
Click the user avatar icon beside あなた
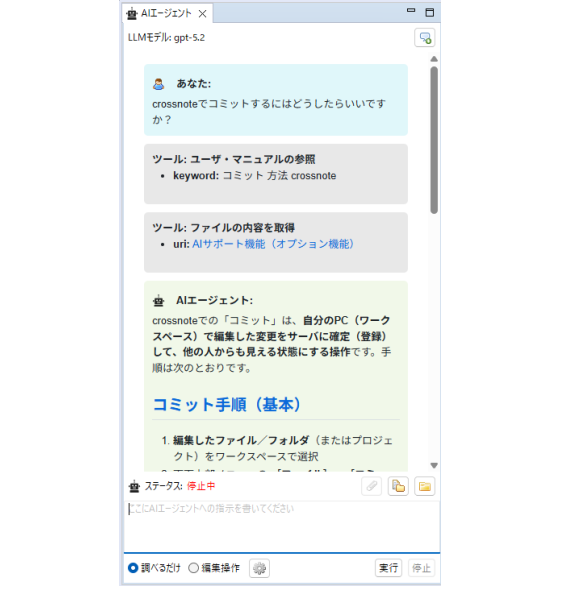159,84
